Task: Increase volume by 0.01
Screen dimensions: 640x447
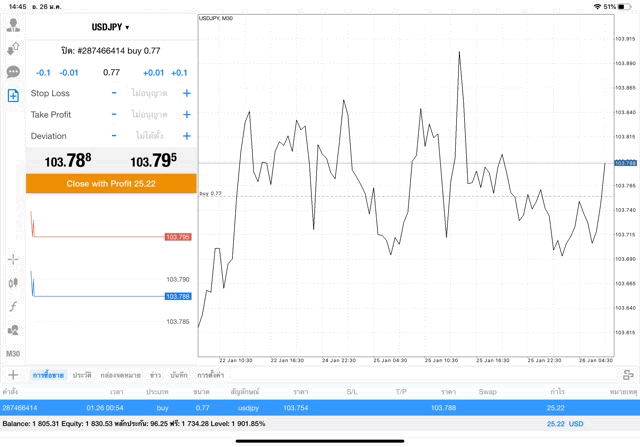Action: (x=153, y=73)
